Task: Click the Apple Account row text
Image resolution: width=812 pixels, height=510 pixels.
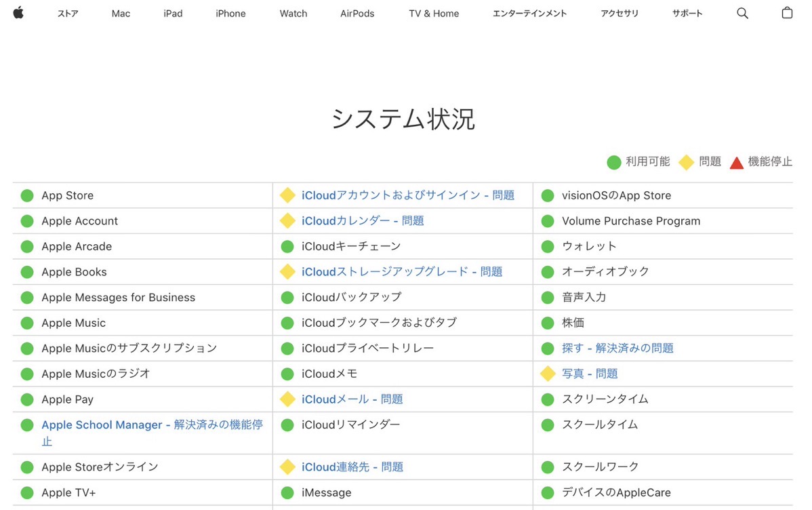Action: coord(80,221)
